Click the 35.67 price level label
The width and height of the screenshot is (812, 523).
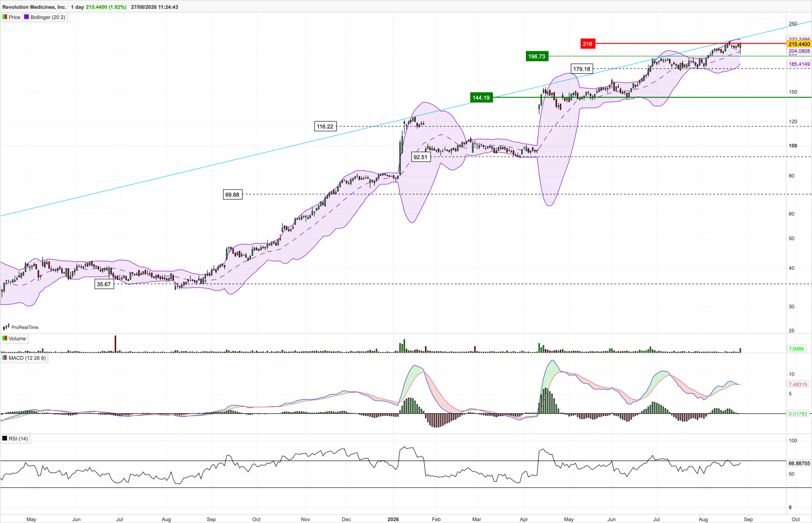(104, 284)
